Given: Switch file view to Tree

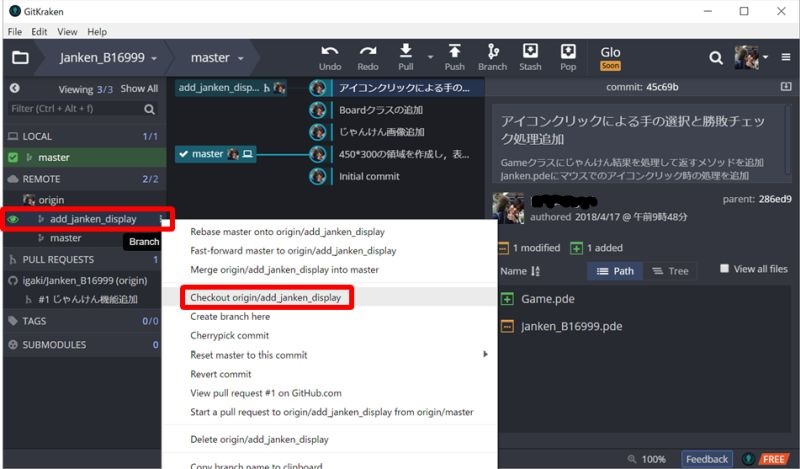Looking at the screenshot, I should coord(670,271).
